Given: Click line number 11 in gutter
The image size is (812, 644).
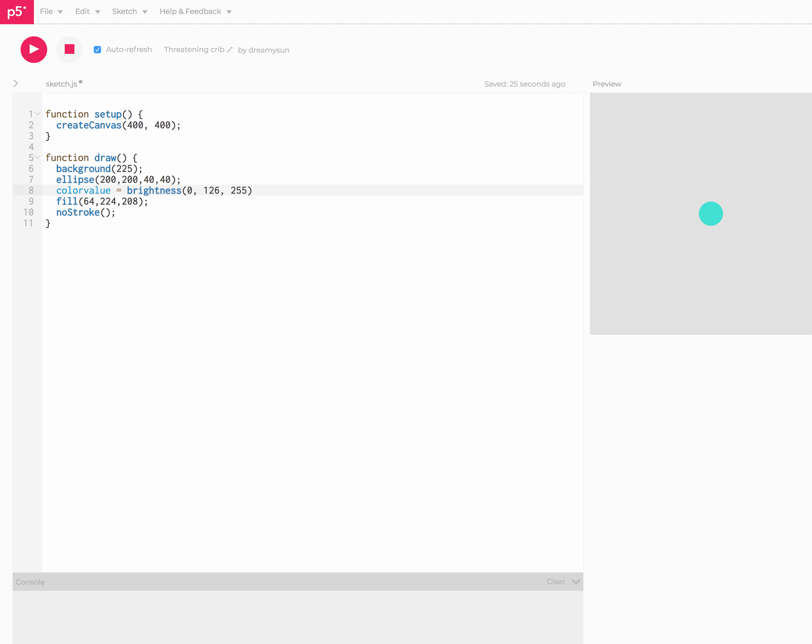Looking at the screenshot, I should pos(28,223).
